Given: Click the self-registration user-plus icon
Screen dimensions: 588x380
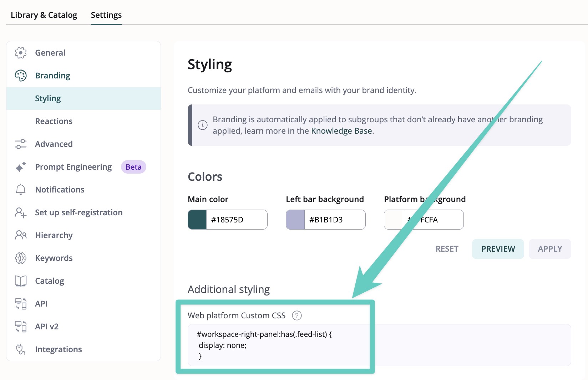Looking at the screenshot, I should tap(21, 212).
